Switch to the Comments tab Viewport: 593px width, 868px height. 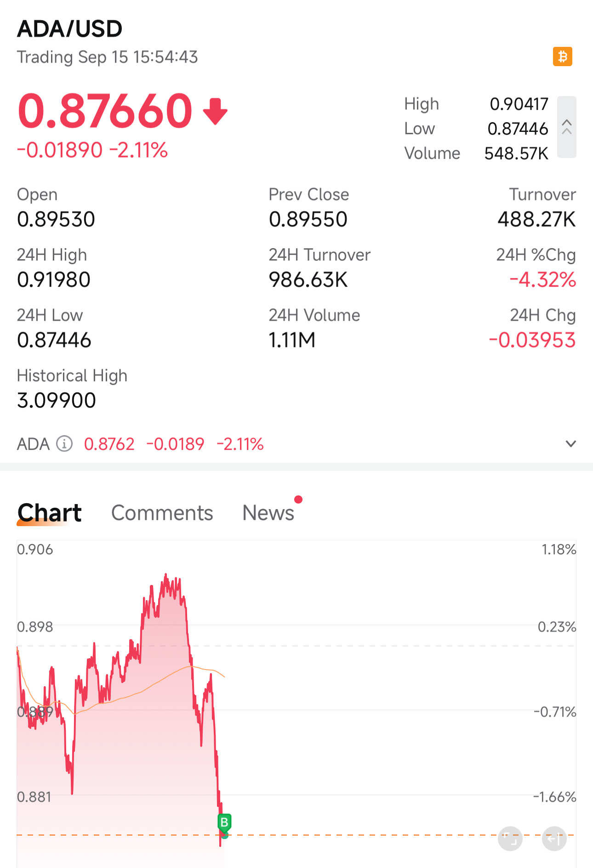162,513
